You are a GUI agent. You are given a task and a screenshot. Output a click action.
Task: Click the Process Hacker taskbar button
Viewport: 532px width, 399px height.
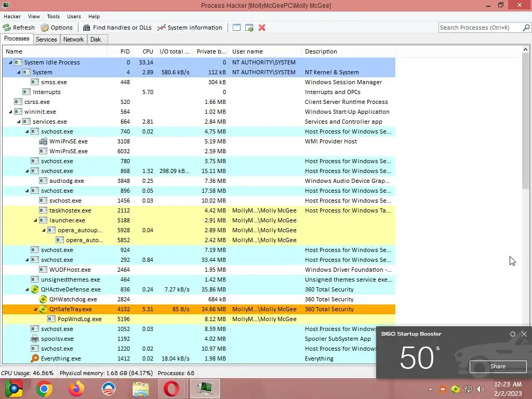pyautogui.click(x=205, y=389)
